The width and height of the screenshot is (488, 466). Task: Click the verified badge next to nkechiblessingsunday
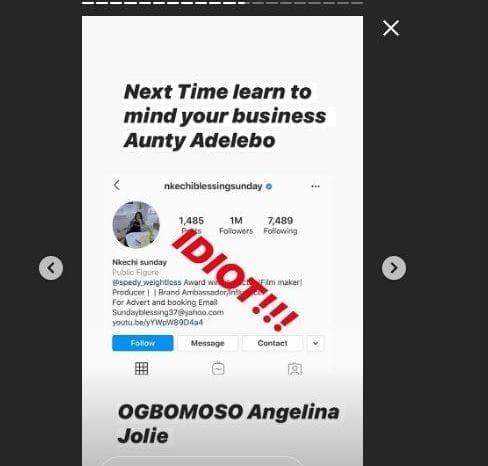(x=269, y=186)
